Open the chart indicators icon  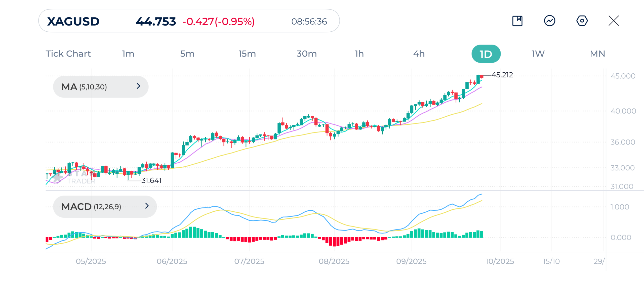(549, 21)
